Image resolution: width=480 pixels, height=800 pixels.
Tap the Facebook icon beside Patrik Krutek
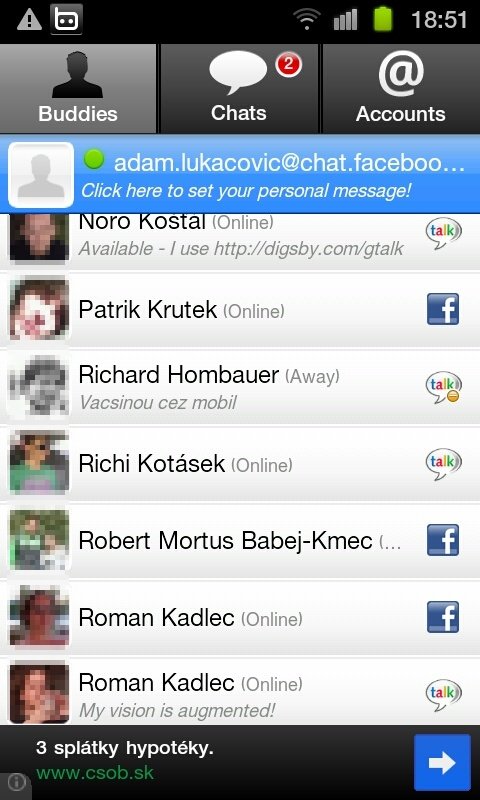point(443,309)
